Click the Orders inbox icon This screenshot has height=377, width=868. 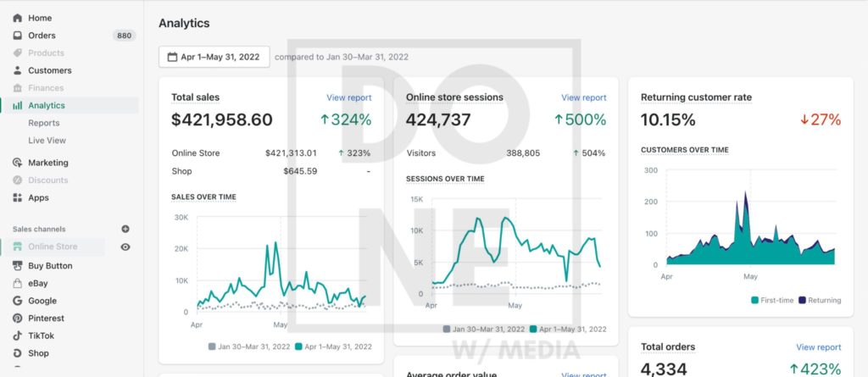pos(17,36)
